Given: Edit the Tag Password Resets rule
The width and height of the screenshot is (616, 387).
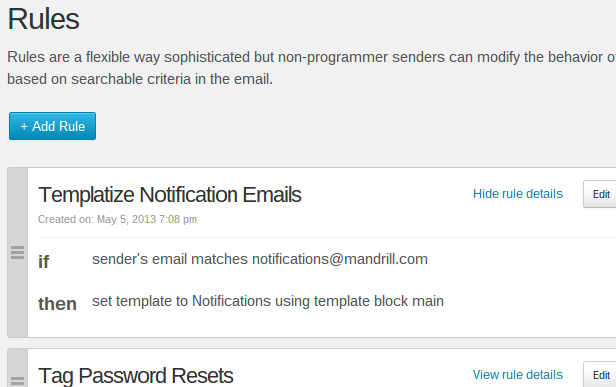Looking at the screenshot, I should pyautogui.click(x=600, y=375).
